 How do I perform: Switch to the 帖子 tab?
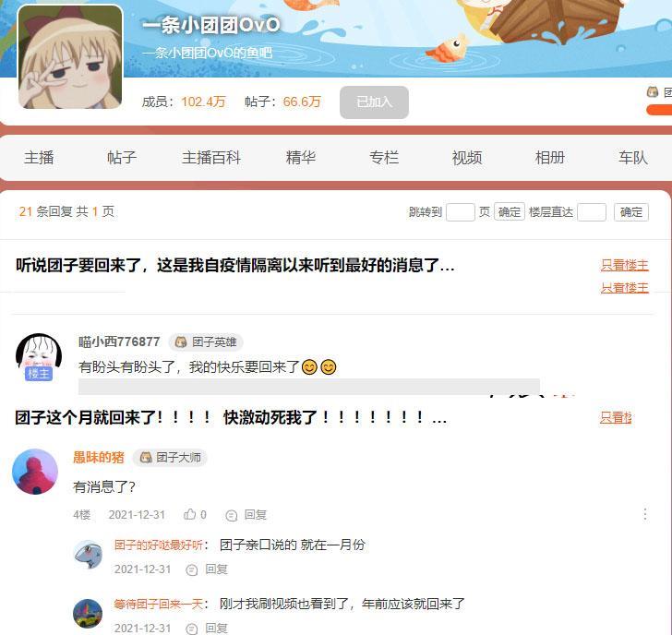122,158
